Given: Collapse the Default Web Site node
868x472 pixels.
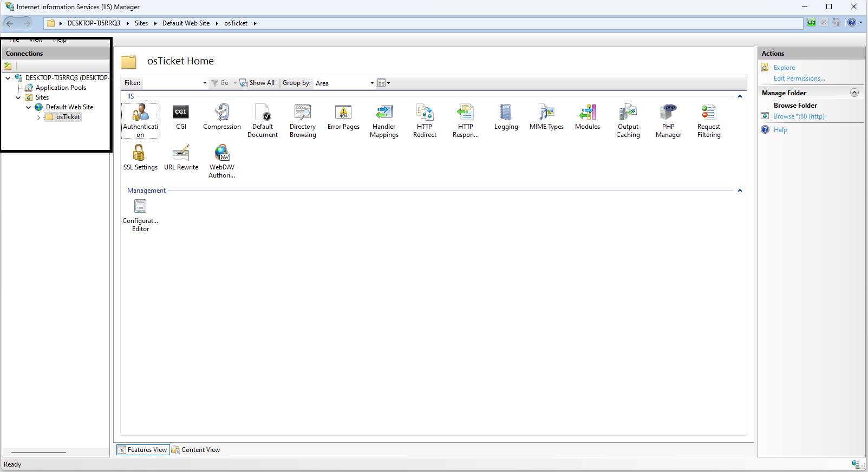Looking at the screenshot, I should click(29, 107).
